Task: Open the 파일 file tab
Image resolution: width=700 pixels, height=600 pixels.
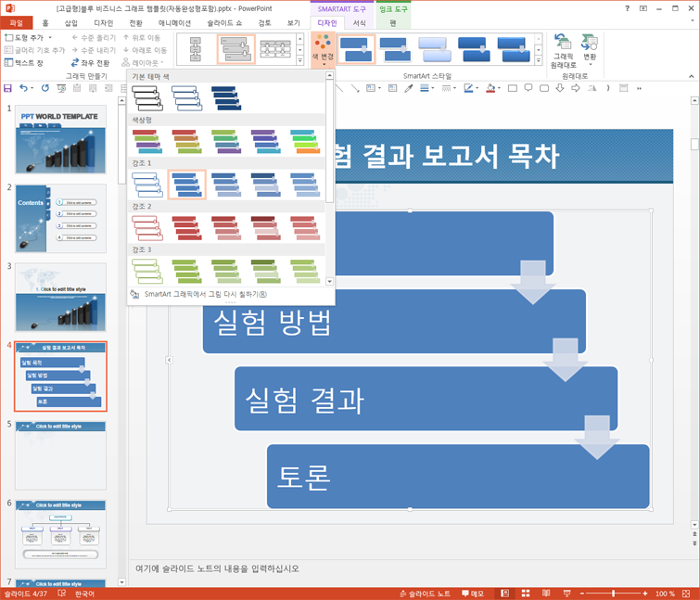Action: tap(16, 23)
